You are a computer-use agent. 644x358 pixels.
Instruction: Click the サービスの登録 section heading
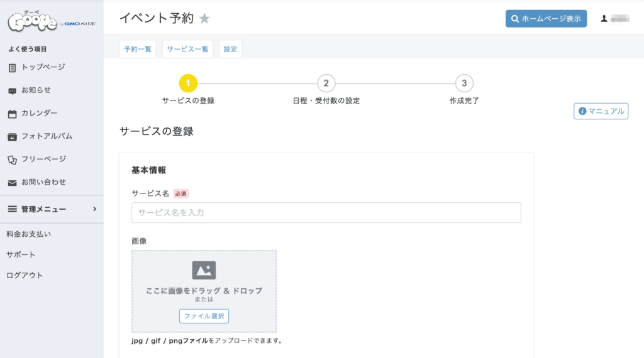[x=156, y=131]
